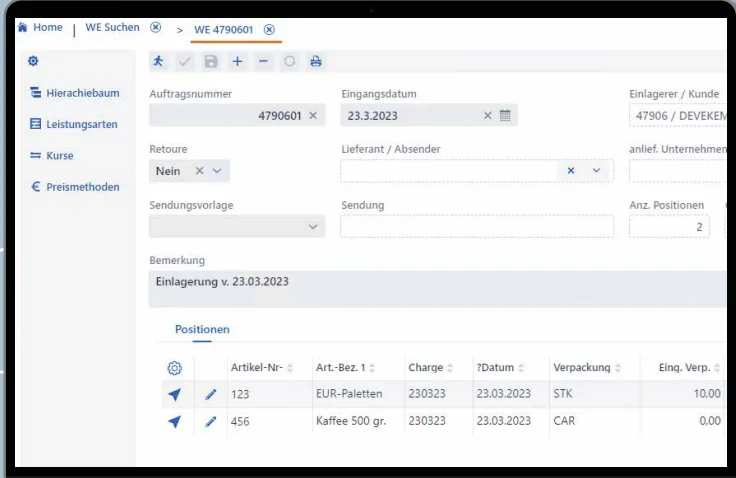
Task: Click the Lieferant / Absender field
Action: tap(477, 170)
